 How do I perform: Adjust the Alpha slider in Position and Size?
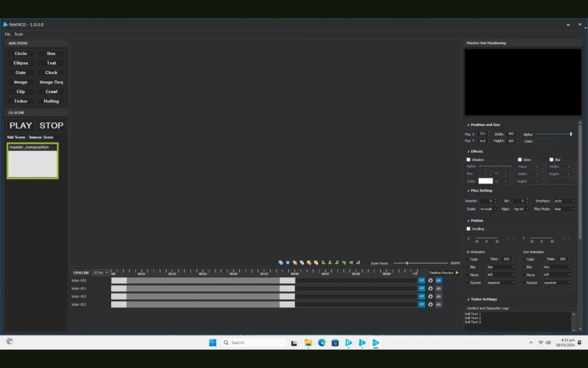554,134
